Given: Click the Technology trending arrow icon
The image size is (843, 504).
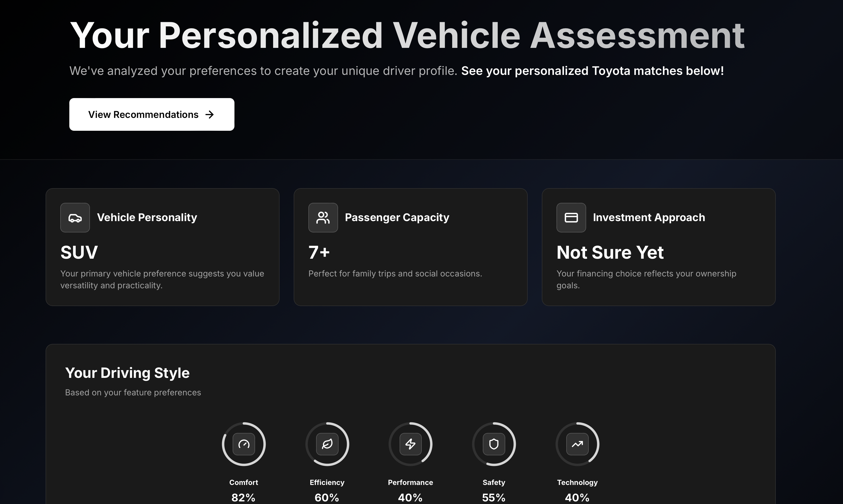Looking at the screenshot, I should 577,444.
